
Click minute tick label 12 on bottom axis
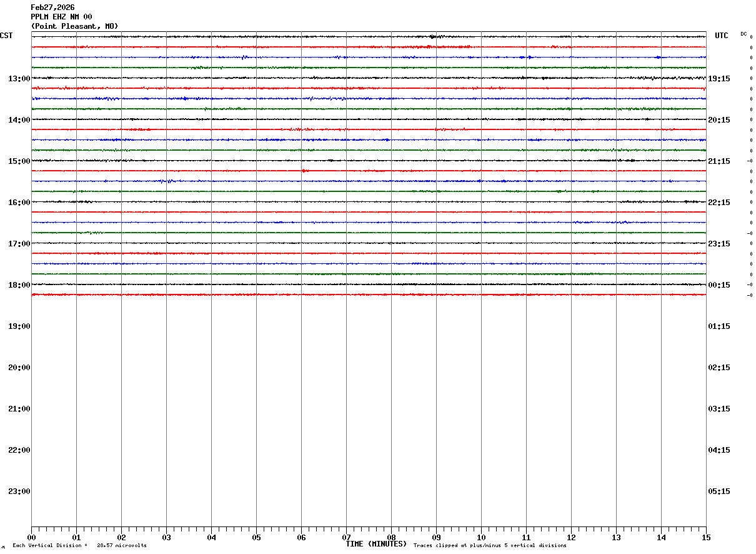pos(571,537)
